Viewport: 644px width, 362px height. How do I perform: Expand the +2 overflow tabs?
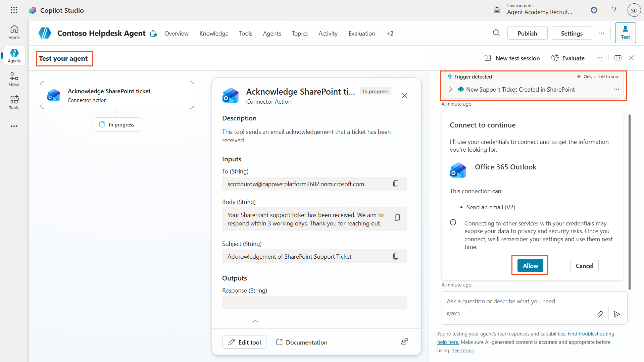coord(390,34)
